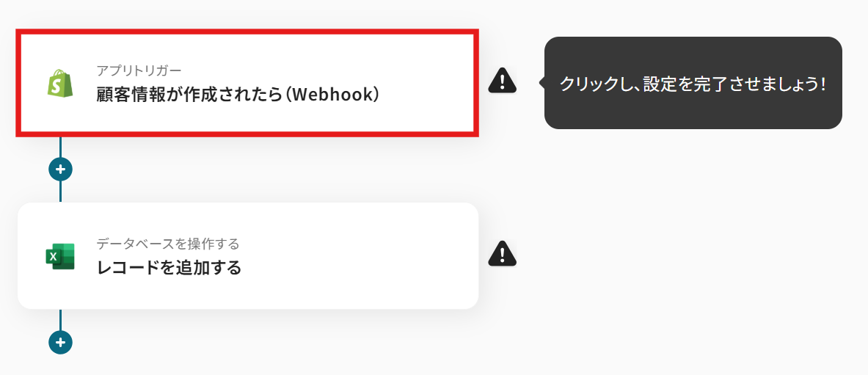Click the warning icon beside the Shopify trigger
868x375 pixels.
click(x=502, y=81)
